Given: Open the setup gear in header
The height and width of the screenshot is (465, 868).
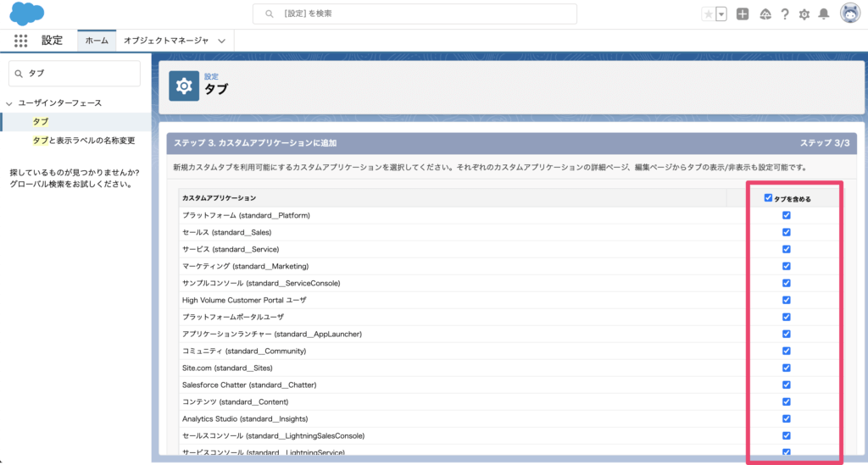Looking at the screenshot, I should (804, 14).
